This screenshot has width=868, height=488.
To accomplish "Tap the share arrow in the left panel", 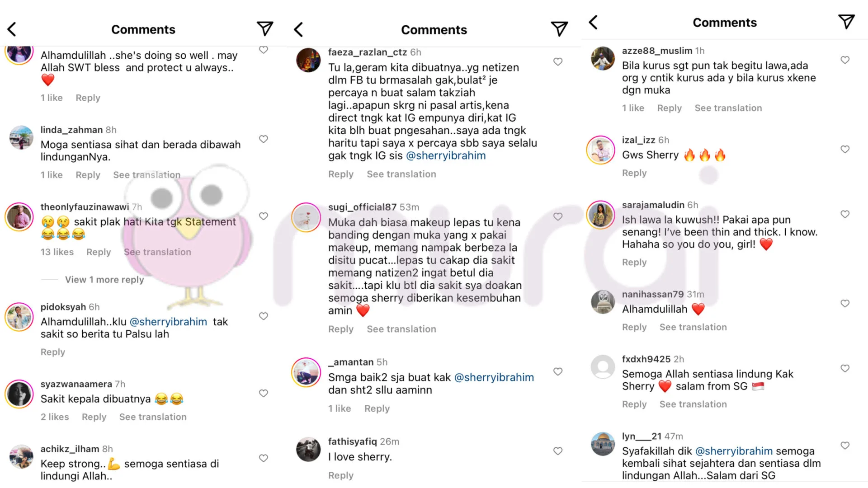I will click(x=265, y=29).
